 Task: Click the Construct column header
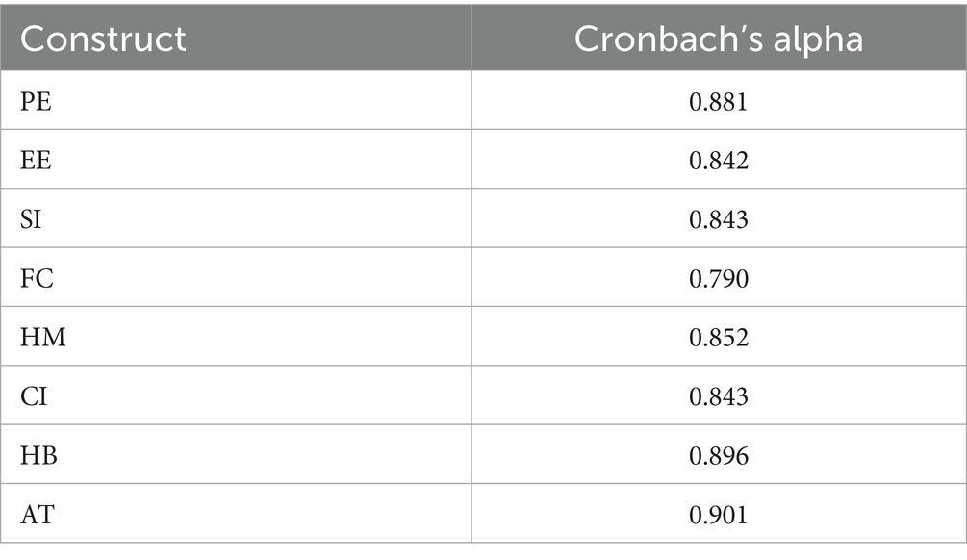(x=103, y=38)
